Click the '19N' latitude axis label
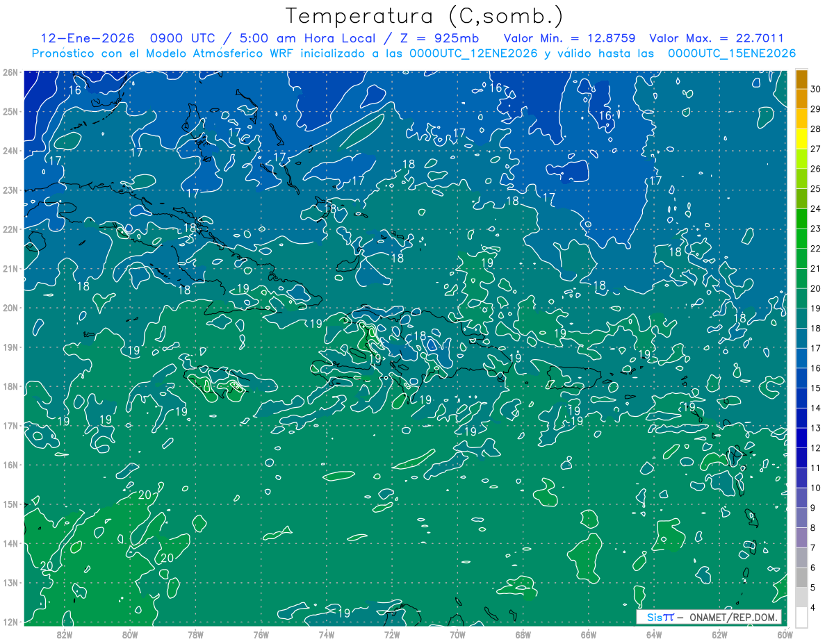The image size is (834, 644). (10, 347)
